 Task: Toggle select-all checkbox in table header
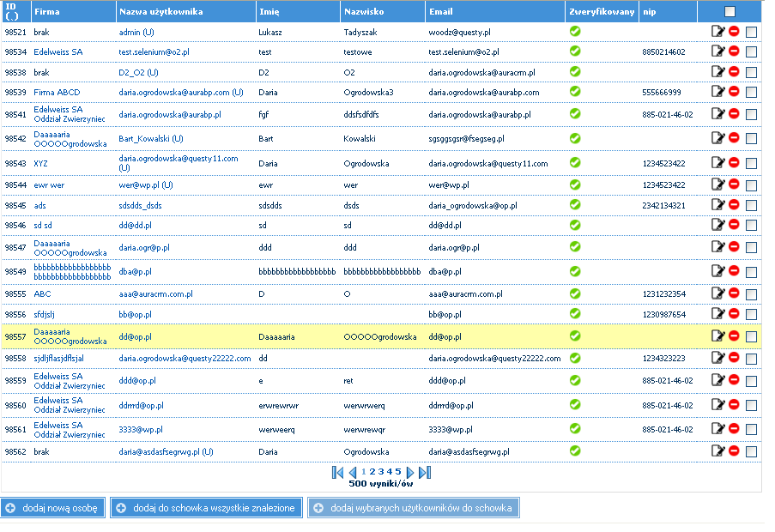[730, 12]
